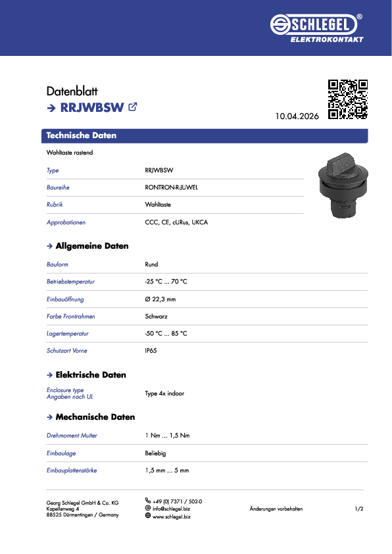The image size is (392, 554).
Task: Click the Einbaulage value Beliebig
Action: pos(155,453)
